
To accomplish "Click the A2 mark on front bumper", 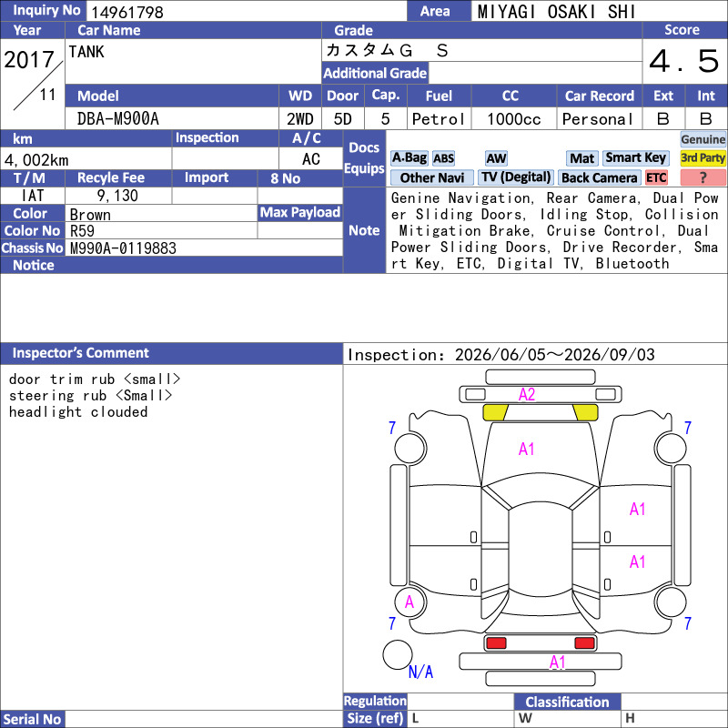I will pos(527,395).
